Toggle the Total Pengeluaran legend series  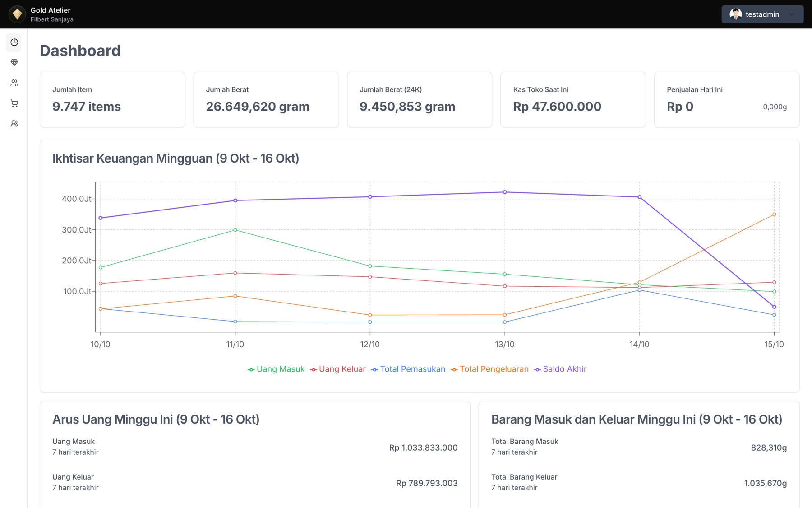click(x=490, y=369)
